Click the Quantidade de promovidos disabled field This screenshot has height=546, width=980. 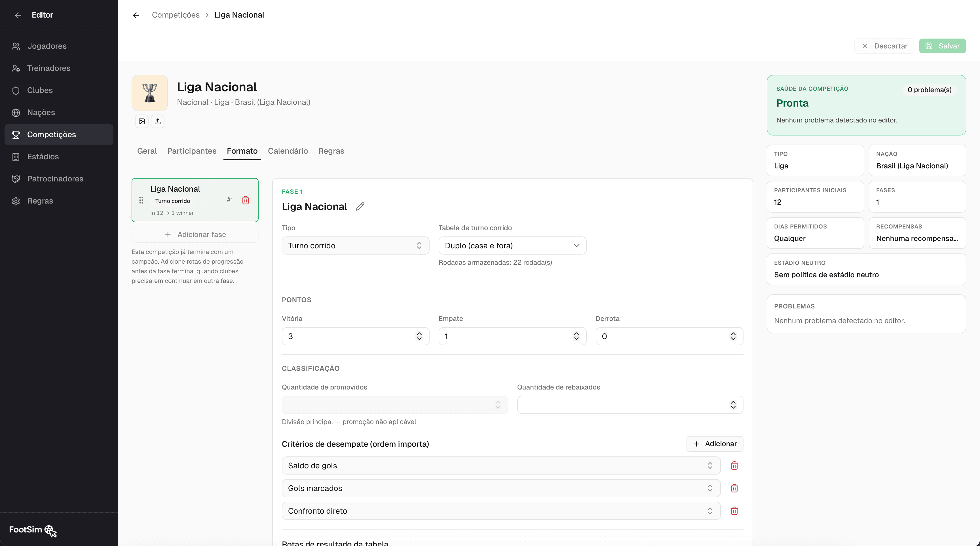tap(394, 405)
